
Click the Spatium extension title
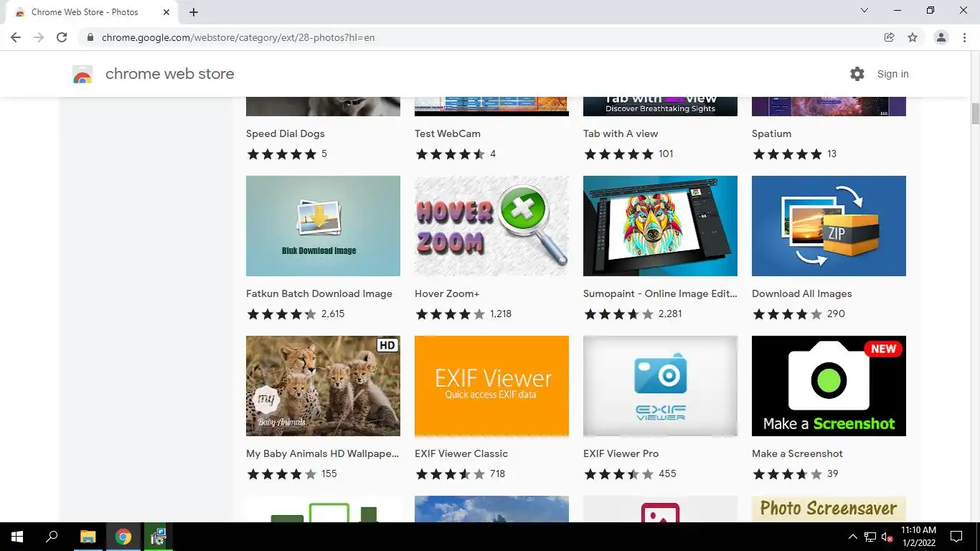[772, 133]
